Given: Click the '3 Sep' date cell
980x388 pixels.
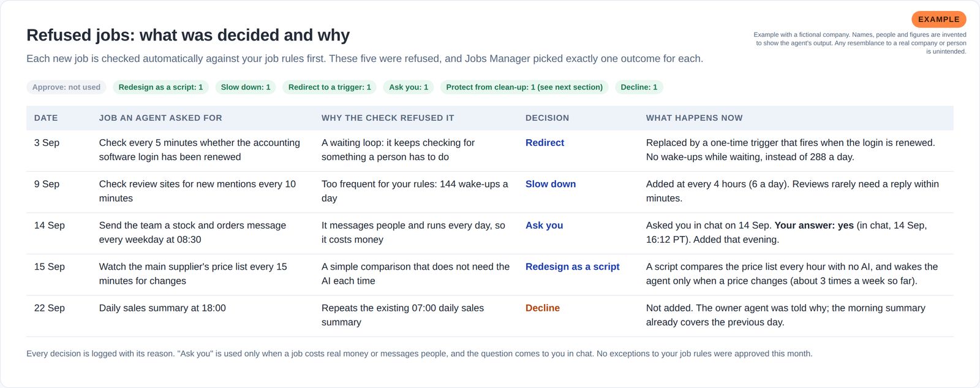Looking at the screenshot, I should [x=47, y=143].
